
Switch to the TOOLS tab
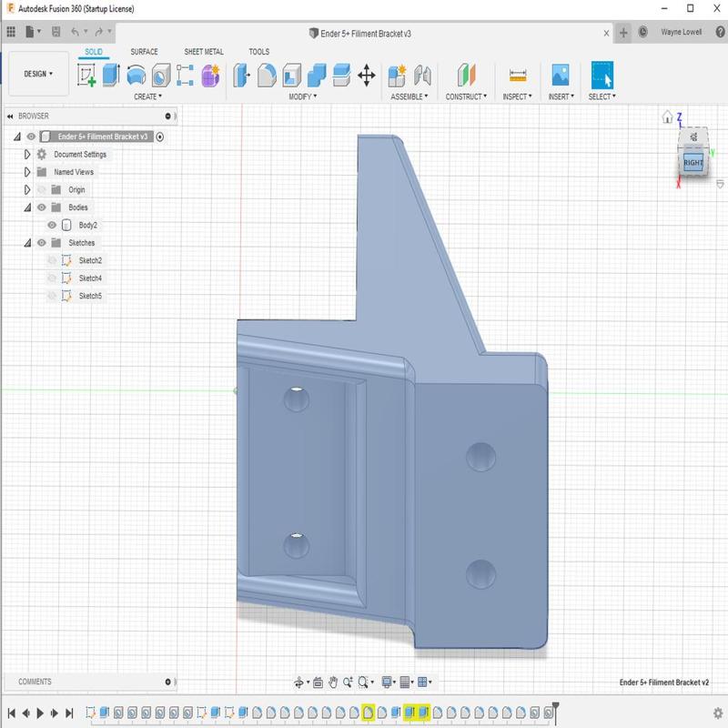click(x=259, y=52)
